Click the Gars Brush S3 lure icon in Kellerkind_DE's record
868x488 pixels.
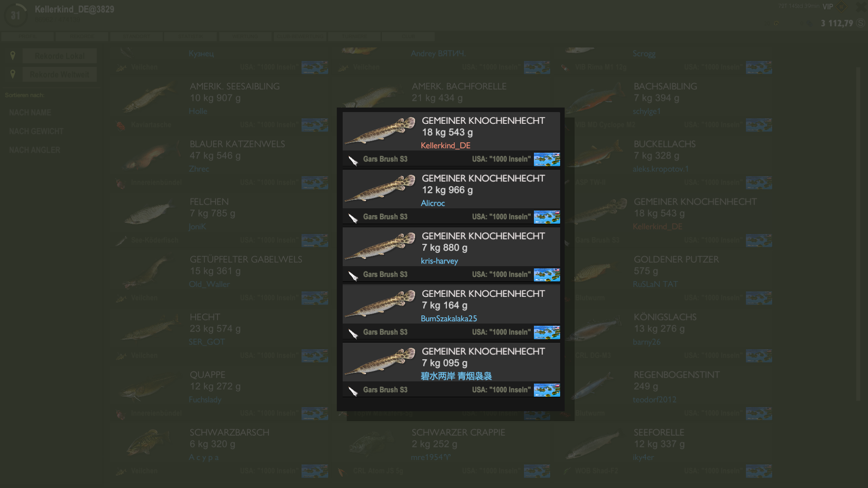coord(353,160)
